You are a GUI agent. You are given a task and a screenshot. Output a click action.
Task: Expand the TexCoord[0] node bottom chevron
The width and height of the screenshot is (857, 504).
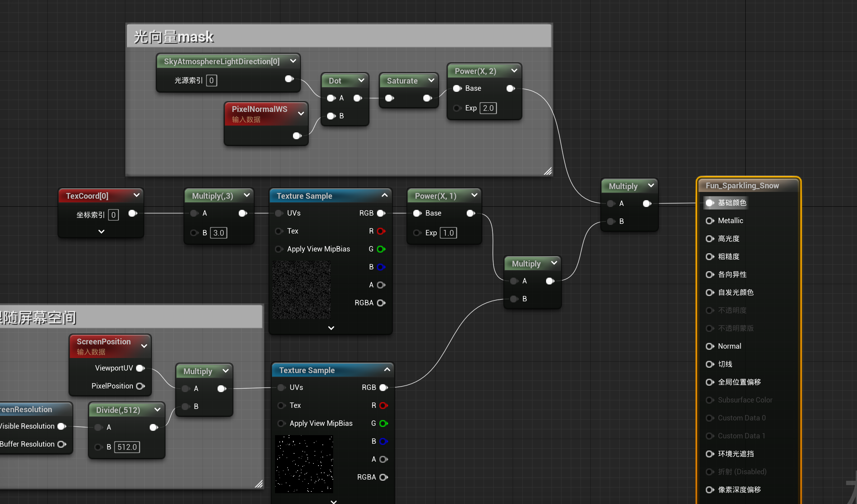101,232
